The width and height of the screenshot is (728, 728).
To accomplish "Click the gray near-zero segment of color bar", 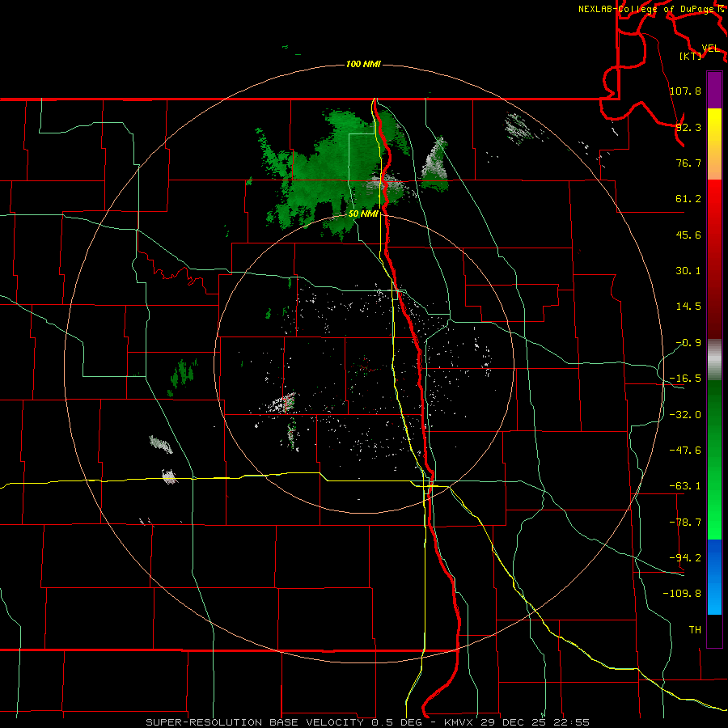I will [714, 360].
